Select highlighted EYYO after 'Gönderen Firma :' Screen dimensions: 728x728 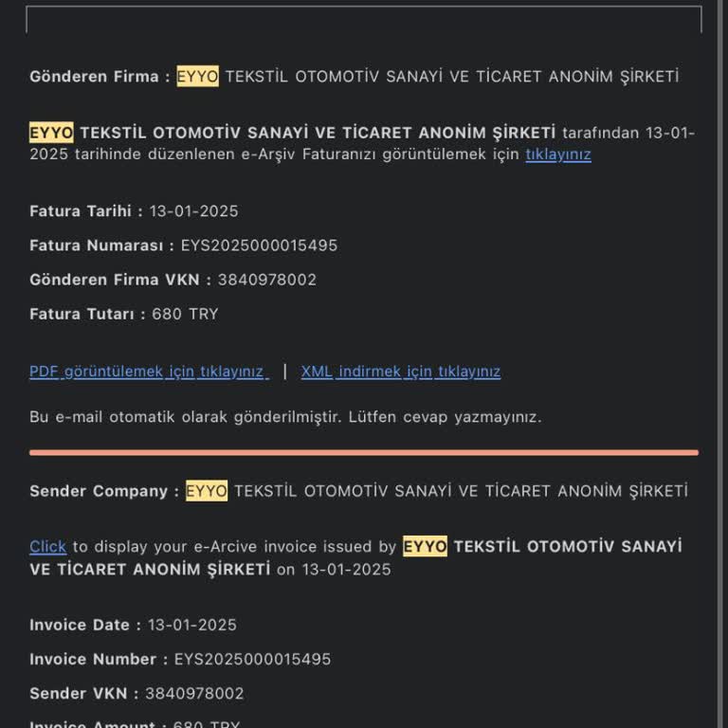197,76
